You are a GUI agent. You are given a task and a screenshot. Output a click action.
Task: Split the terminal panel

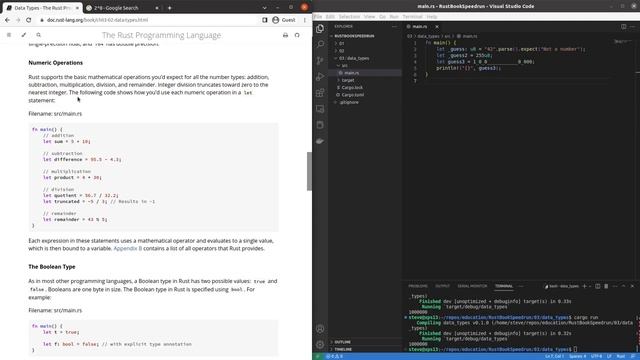click(598, 286)
